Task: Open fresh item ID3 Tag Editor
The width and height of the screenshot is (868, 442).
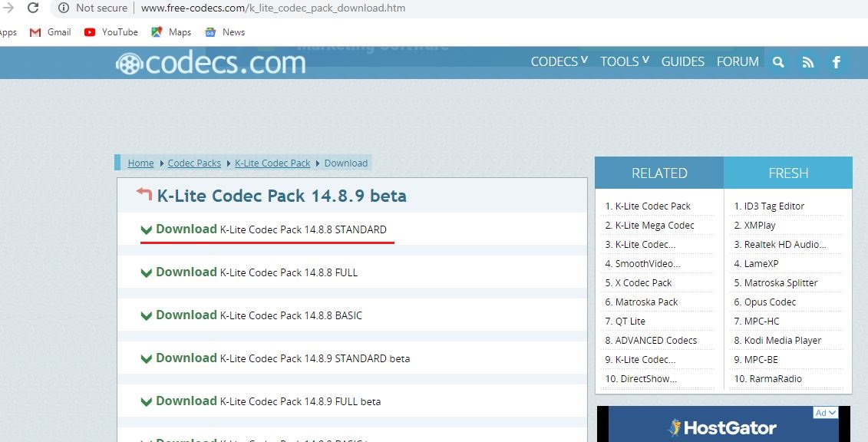Action: tap(769, 206)
